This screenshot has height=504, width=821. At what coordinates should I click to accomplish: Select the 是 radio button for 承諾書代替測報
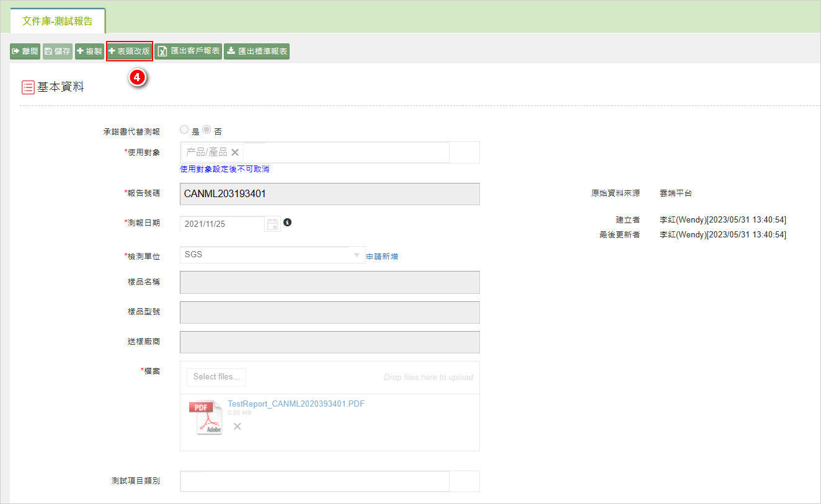click(x=184, y=130)
